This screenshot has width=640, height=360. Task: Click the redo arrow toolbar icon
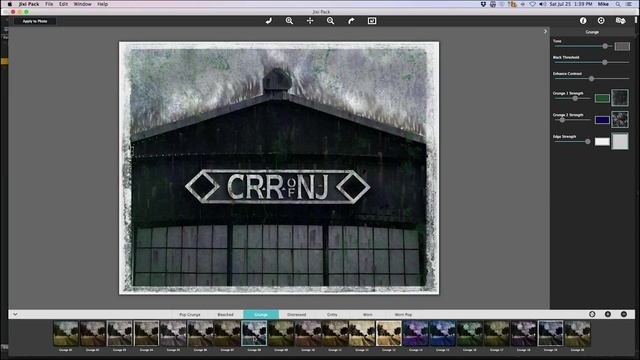coord(351,21)
